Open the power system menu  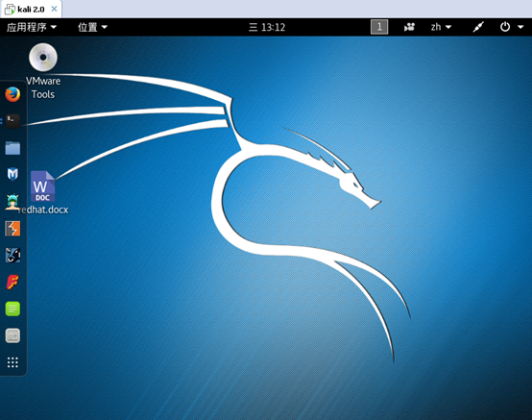[x=512, y=27]
